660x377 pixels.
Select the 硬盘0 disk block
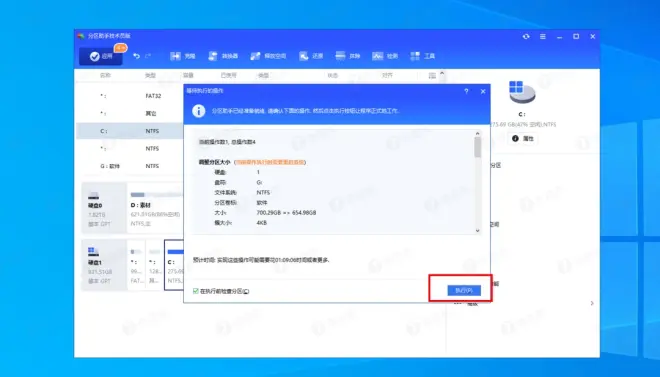point(104,208)
